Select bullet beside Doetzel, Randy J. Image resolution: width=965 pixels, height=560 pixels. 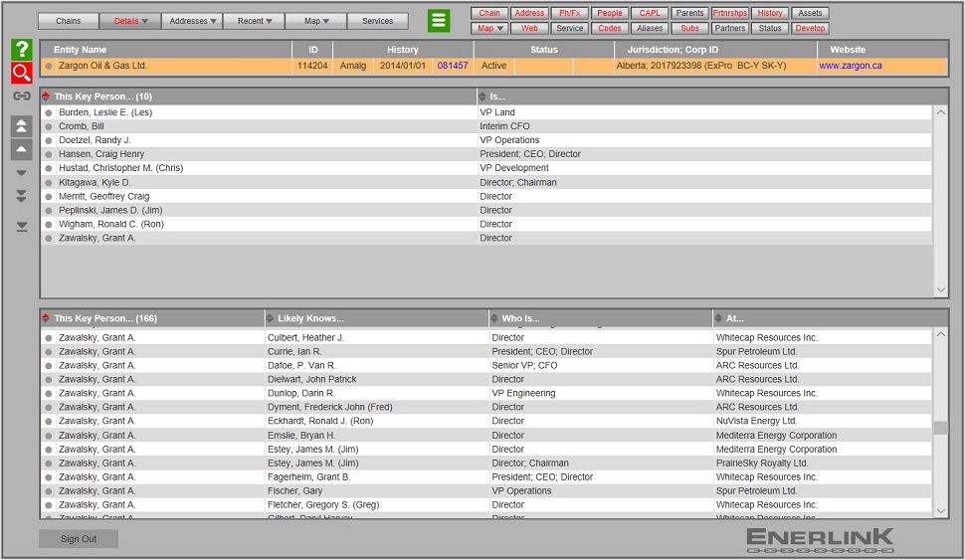click(49, 140)
